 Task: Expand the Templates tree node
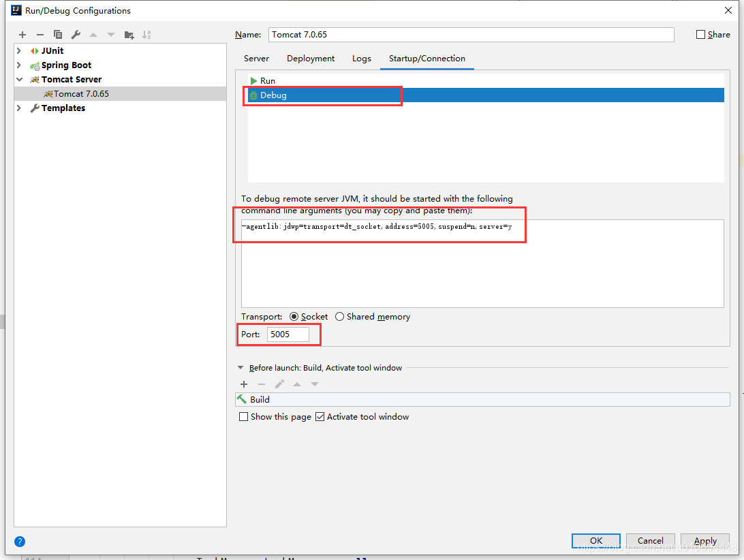19,108
